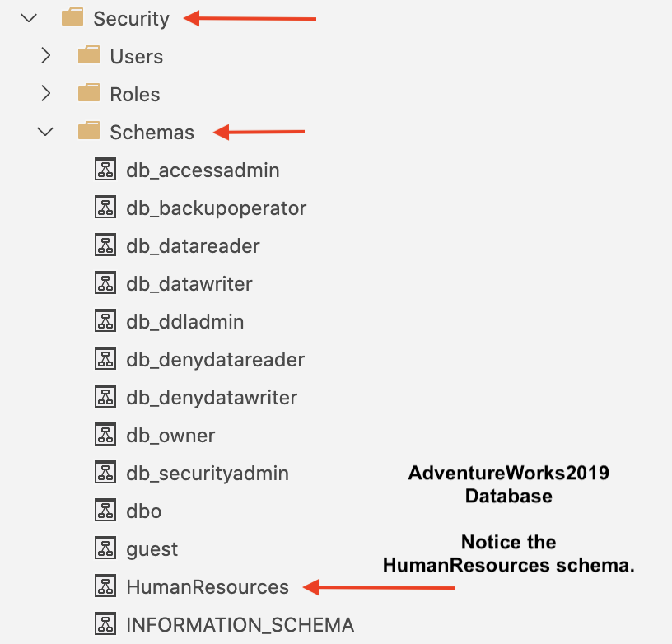Screen dimensions: 672x644
Task: Select the db_denydatareader schema
Action: click(216, 360)
